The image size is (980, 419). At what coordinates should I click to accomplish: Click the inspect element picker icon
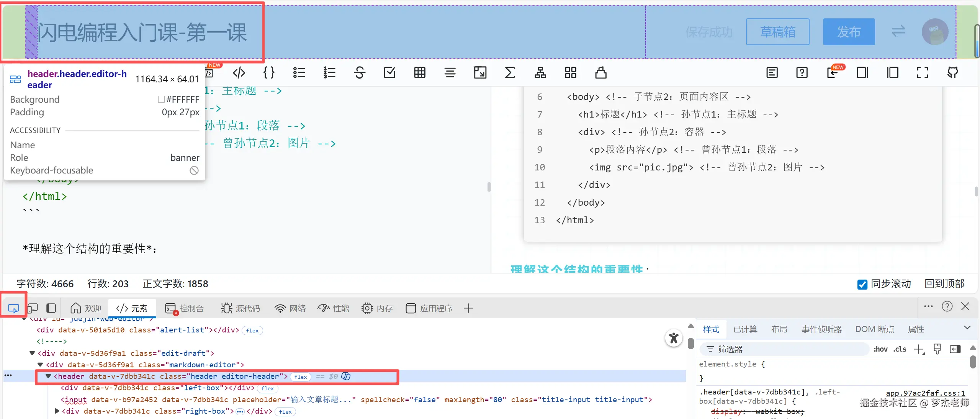(13, 308)
